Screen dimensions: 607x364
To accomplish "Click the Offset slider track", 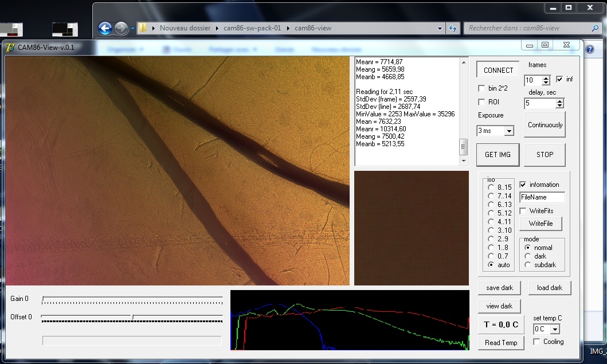I will click(x=132, y=317).
